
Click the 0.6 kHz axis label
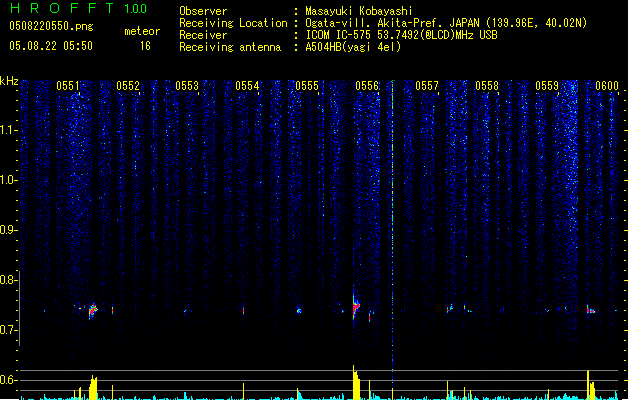(9, 380)
